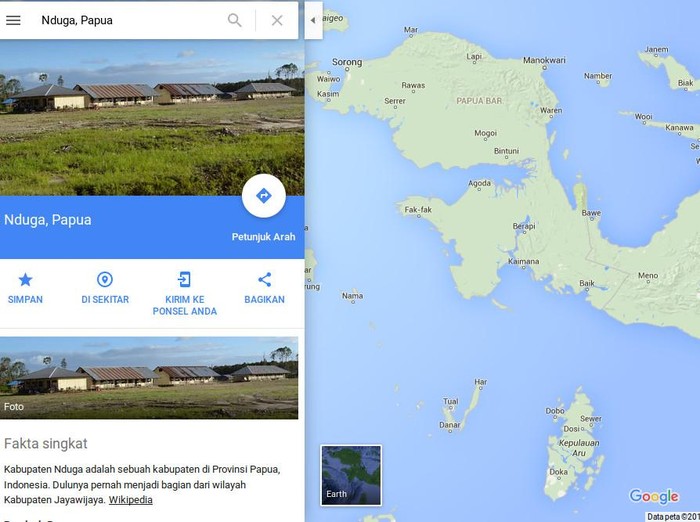
Task: Open the Wikipedia link
Action: 130,500
